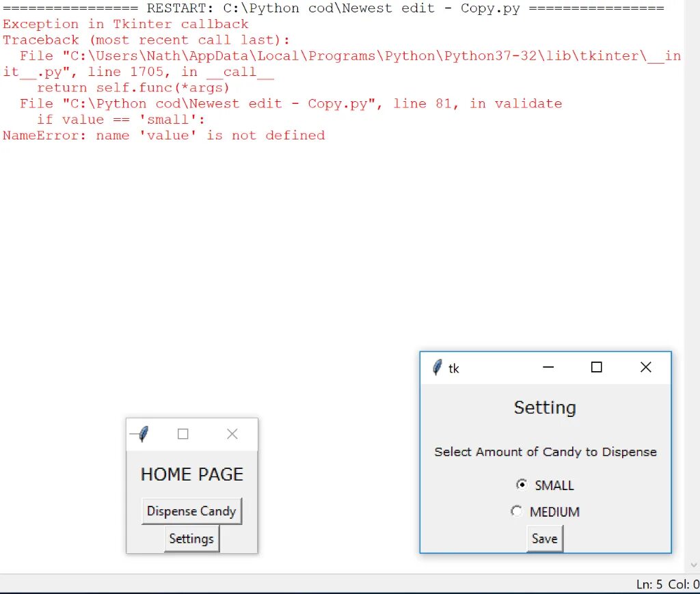
Task: Maximize the Home Page window
Action: [x=183, y=434]
